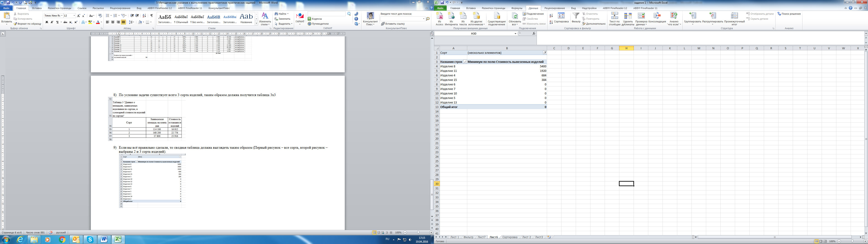Click Format Painter (Формат по образцу)
868x244 pixels.
tap(27, 24)
